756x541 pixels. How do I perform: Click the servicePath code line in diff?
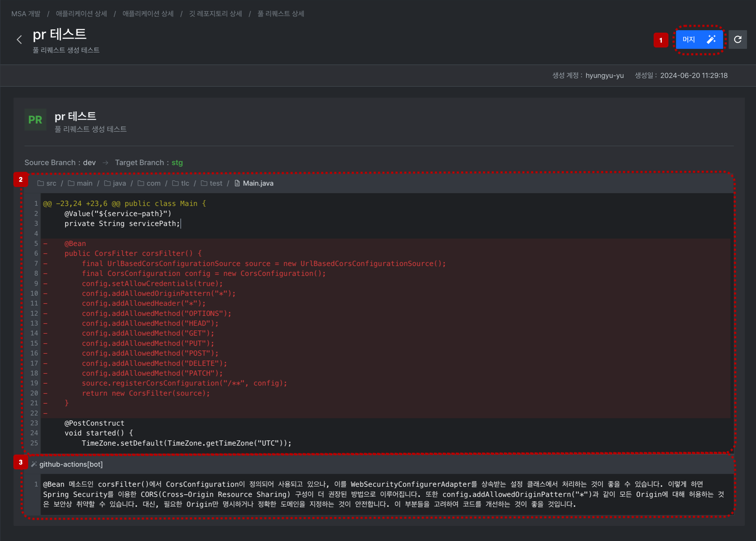122,223
